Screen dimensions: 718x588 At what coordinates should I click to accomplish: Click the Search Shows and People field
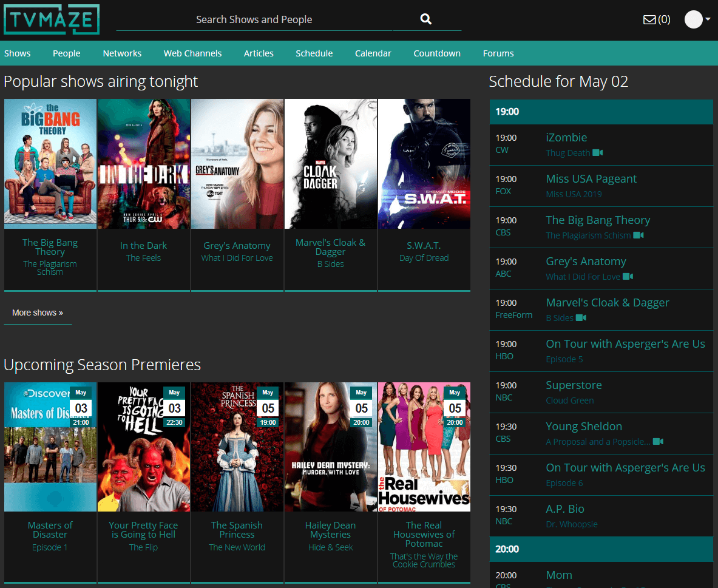(254, 19)
